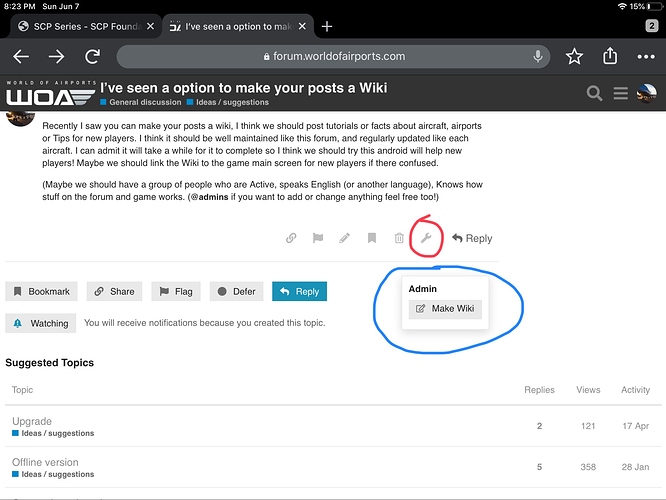Show the open tabs counter
Viewport: 666px width, 500px height.
click(x=652, y=26)
